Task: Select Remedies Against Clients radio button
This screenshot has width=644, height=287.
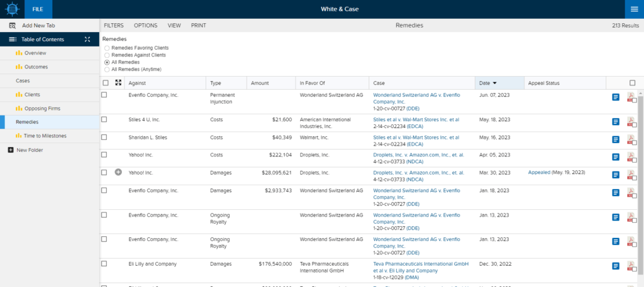Action: 107,55
